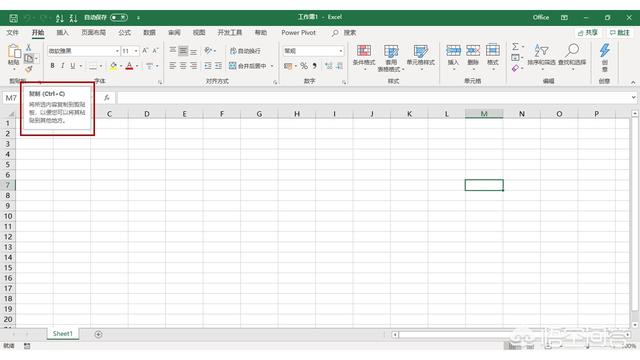Viewport: 640px width, 360px height.
Task: Click the Share (共享) button
Action: 588,33
